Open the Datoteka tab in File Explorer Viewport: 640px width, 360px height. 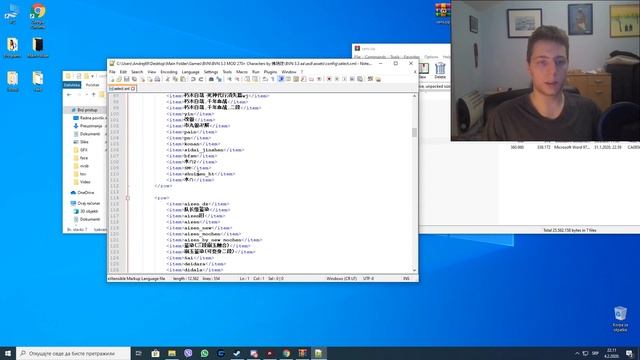[72, 85]
